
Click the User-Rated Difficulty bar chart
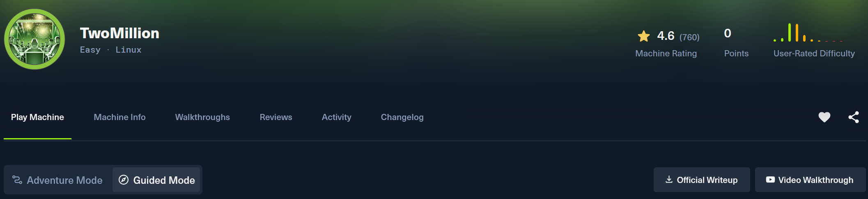pyautogui.click(x=808, y=34)
